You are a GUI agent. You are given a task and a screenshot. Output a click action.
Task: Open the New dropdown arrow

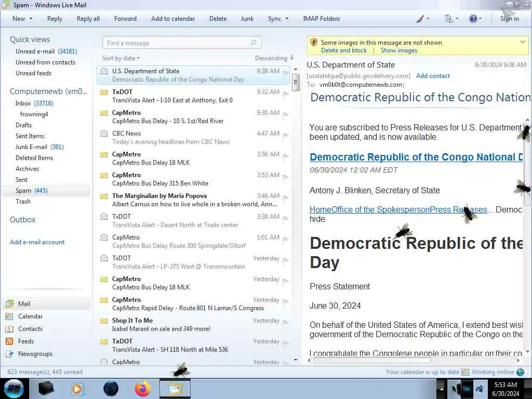click(x=31, y=19)
